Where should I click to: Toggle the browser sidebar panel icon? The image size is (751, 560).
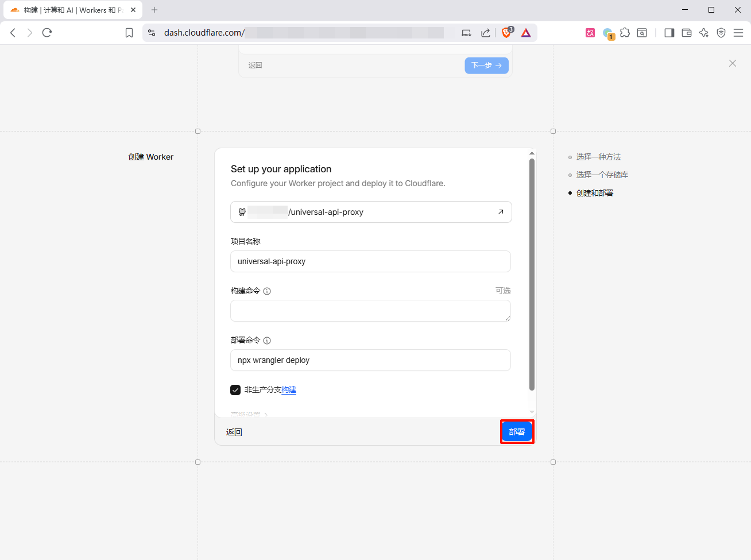669,33
